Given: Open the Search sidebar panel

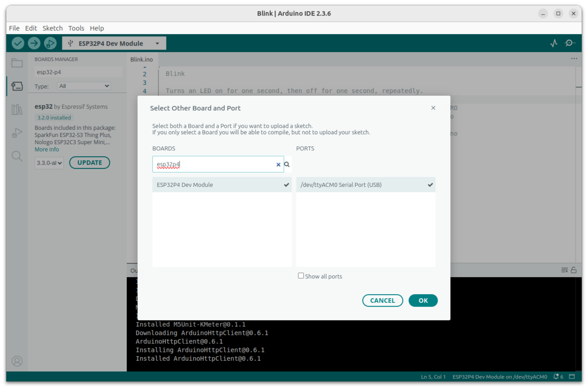Looking at the screenshot, I should tap(17, 156).
